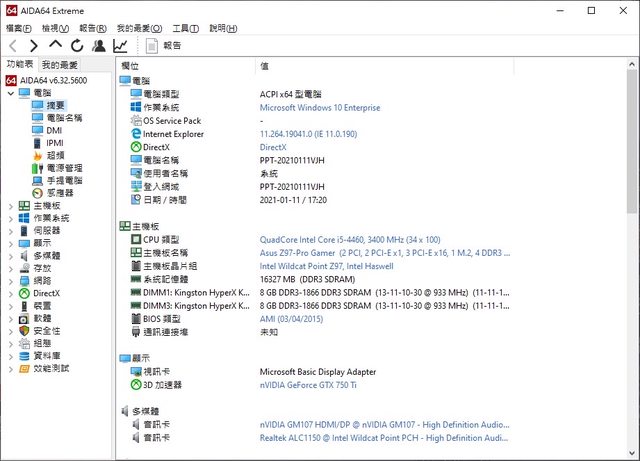Select the 3D 加速器 row icon
Viewport: 640px width, 461px height.
point(136,385)
